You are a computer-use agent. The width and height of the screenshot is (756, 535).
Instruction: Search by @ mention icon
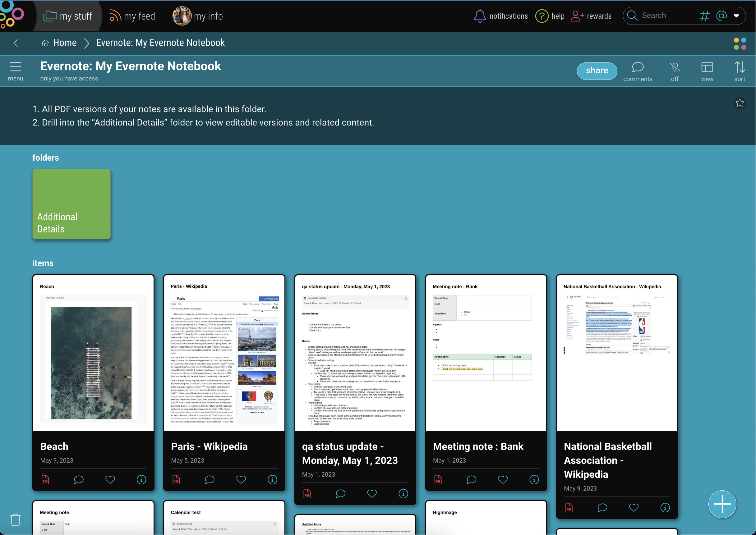721,16
